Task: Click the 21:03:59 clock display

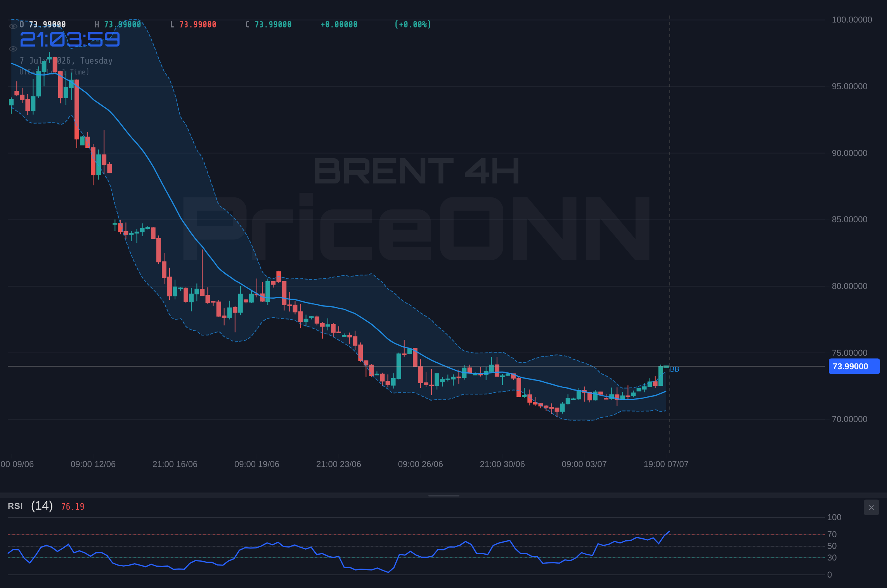Action: 70,40
